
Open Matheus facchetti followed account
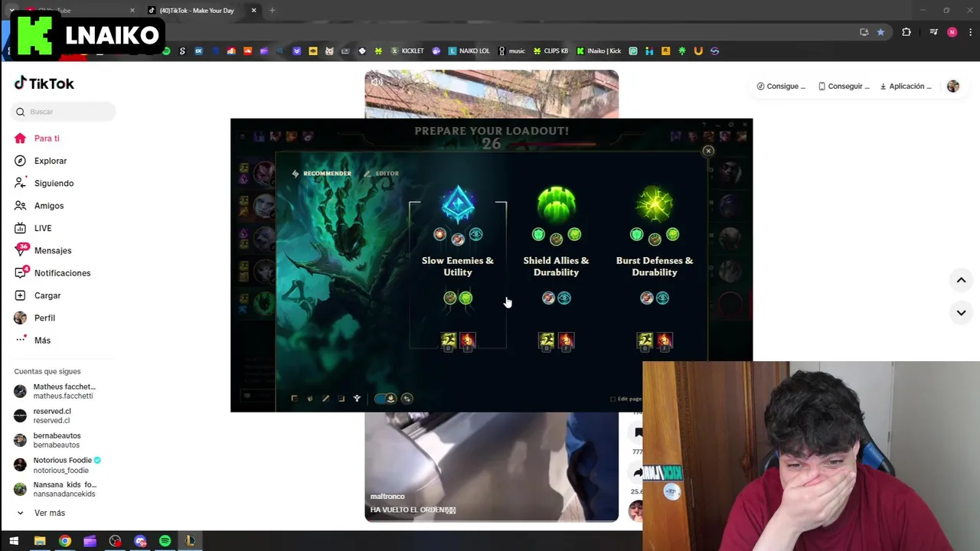pos(55,391)
